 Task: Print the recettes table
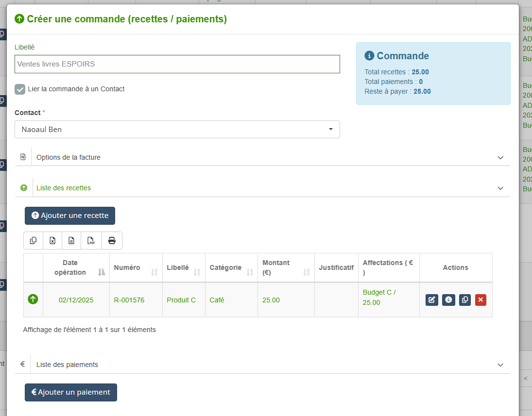[x=112, y=240]
